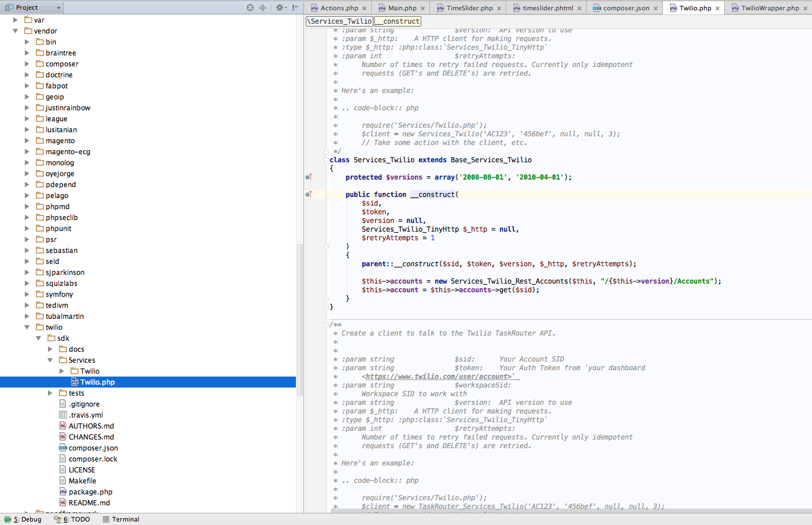This screenshot has height=525, width=812.
Task: Collapse the twilio folder
Action: (x=27, y=327)
